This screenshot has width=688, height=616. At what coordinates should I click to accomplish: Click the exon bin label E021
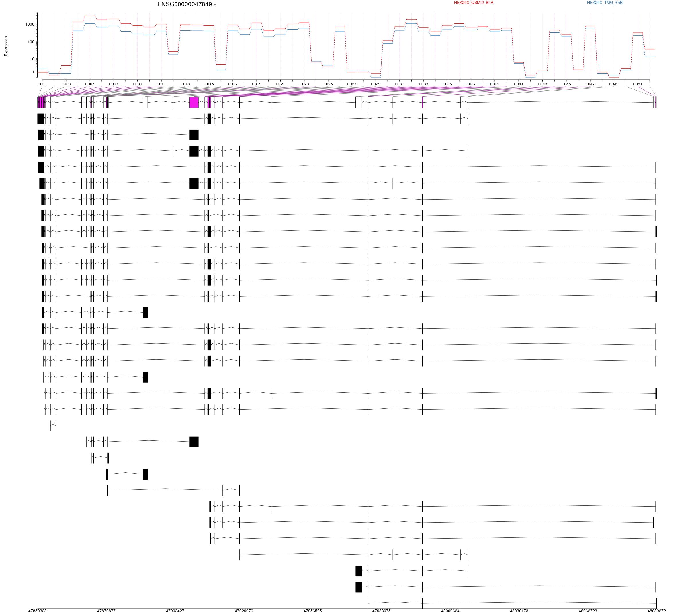coord(280,84)
